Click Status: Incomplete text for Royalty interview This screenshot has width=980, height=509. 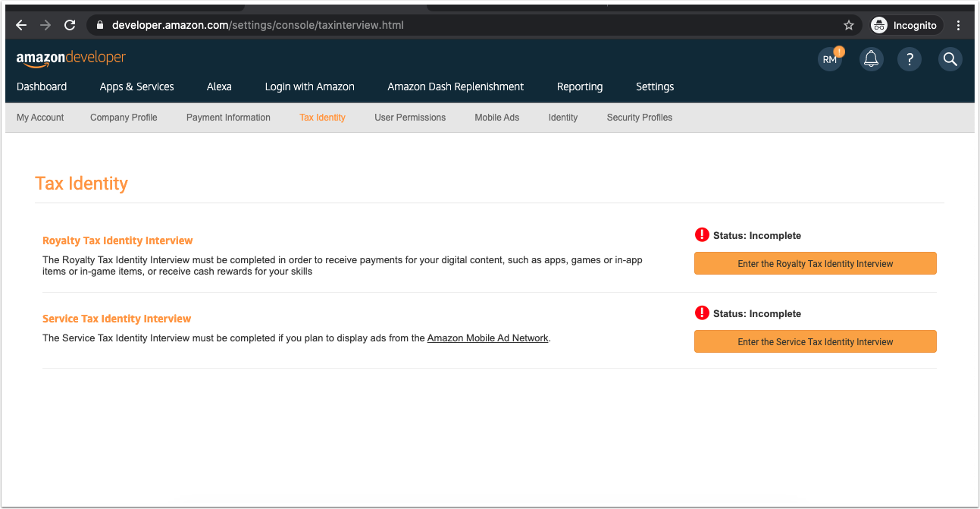tap(757, 236)
